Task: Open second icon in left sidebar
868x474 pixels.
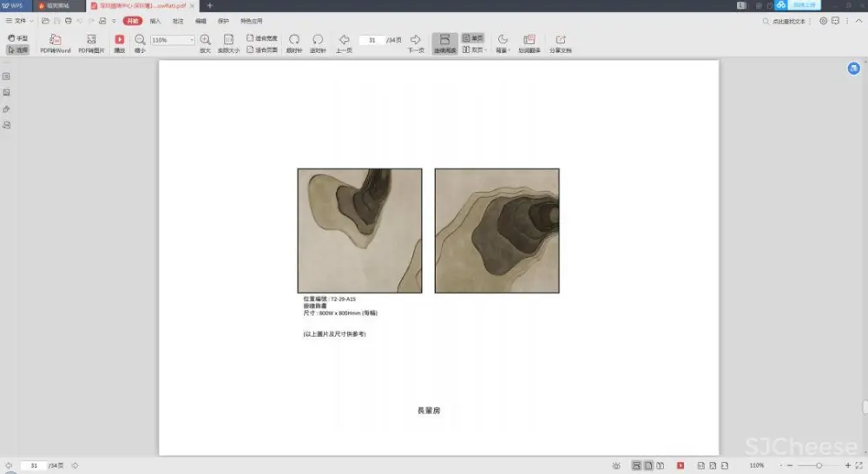Action: [x=7, y=93]
